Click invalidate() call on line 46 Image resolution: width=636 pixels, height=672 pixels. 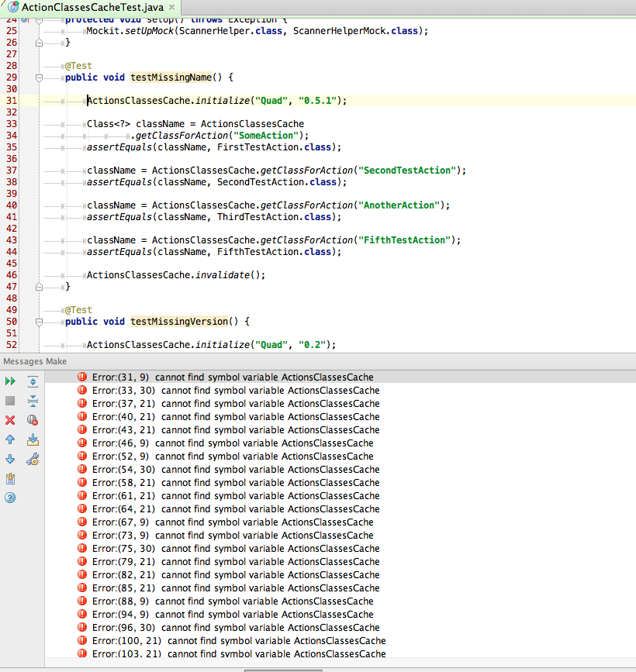[228, 275]
